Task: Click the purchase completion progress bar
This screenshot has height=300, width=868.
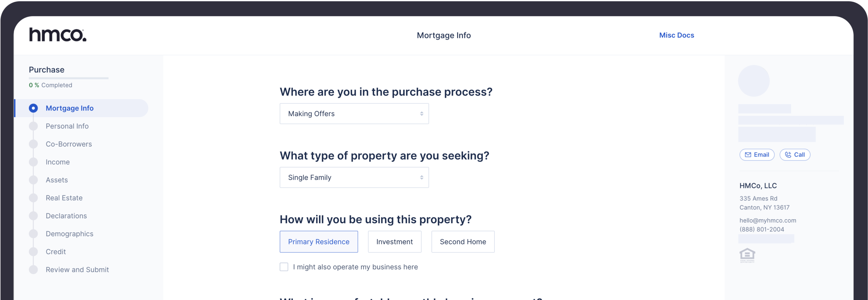Action: click(68, 78)
